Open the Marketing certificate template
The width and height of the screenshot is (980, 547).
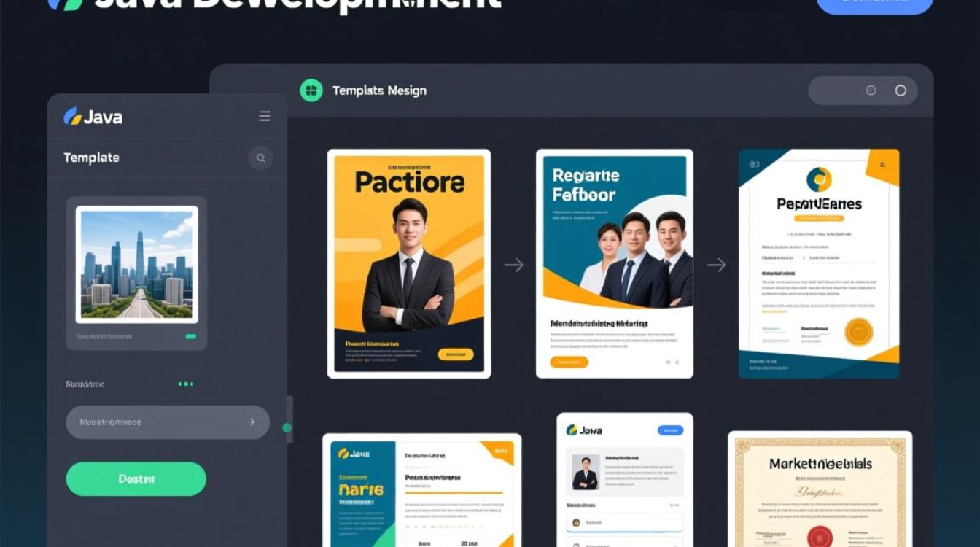[x=820, y=489]
